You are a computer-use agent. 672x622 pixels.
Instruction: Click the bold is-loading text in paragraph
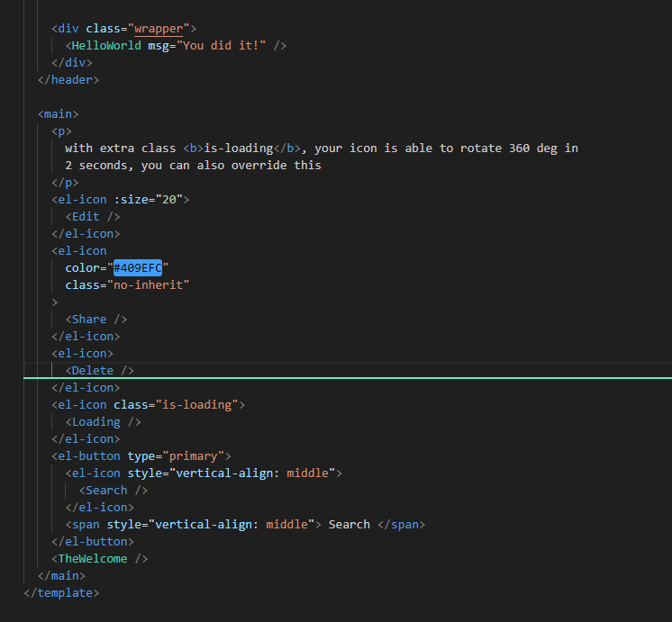click(238, 148)
